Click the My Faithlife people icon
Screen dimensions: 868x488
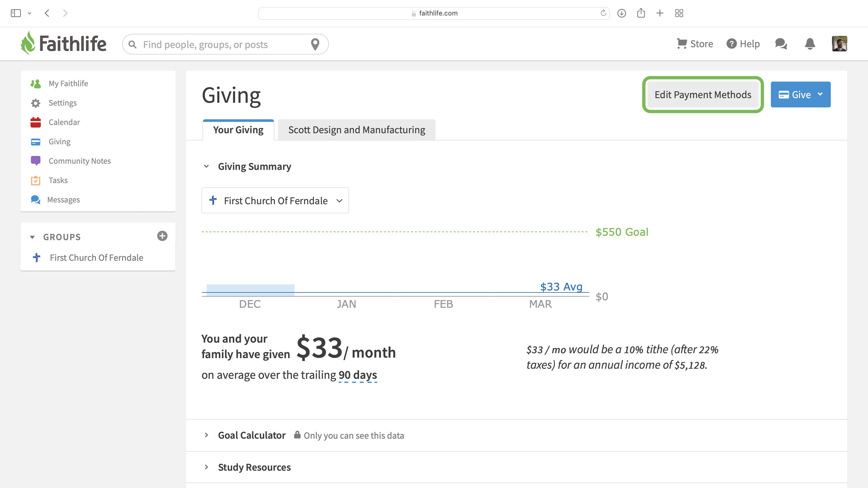pyautogui.click(x=35, y=83)
